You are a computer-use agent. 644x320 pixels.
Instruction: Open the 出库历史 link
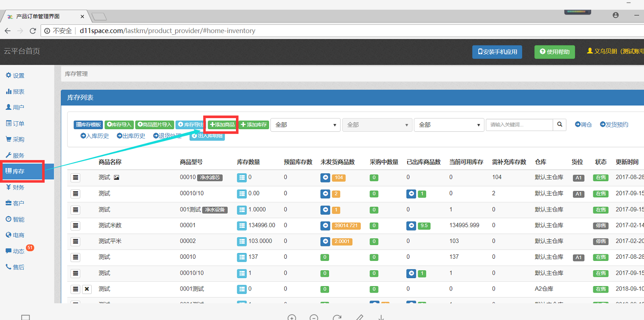(x=131, y=136)
